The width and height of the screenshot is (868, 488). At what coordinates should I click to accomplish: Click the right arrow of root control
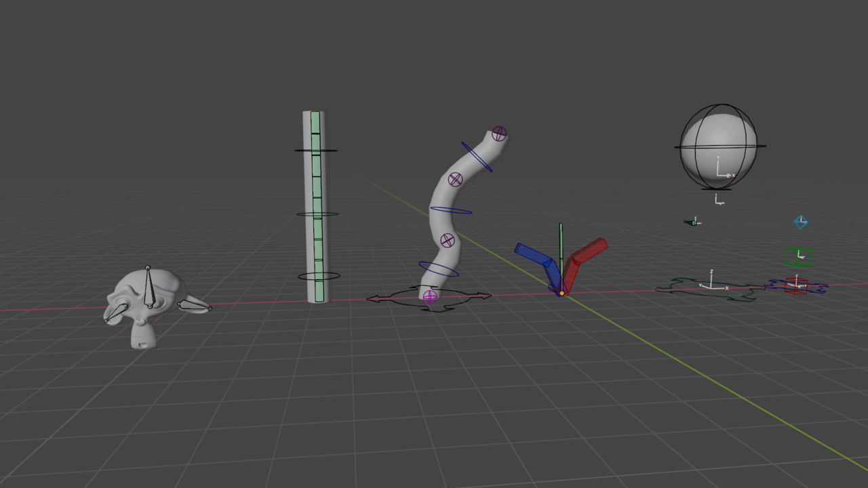point(480,296)
